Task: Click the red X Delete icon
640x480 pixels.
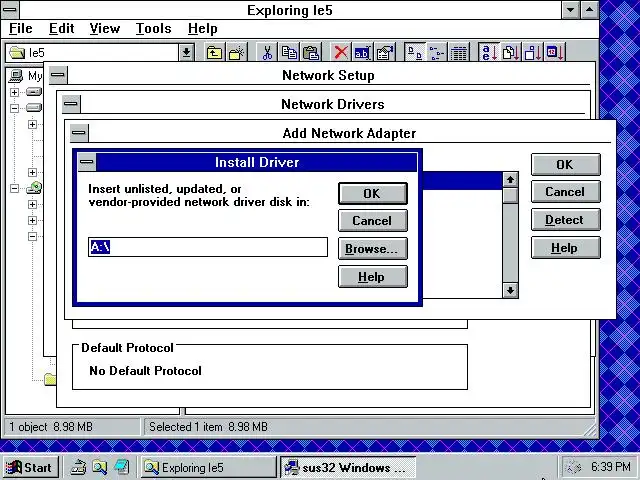Action: pos(341,53)
